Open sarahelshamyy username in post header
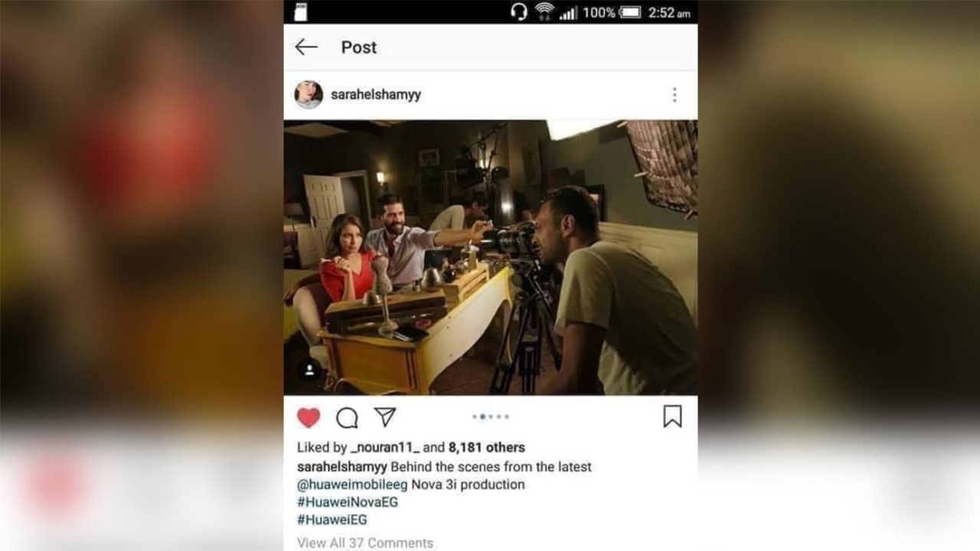Image resolution: width=980 pixels, height=551 pixels. click(x=376, y=95)
